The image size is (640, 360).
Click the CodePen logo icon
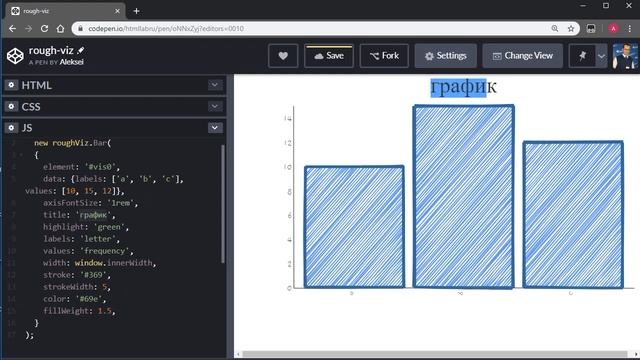[15, 56]
